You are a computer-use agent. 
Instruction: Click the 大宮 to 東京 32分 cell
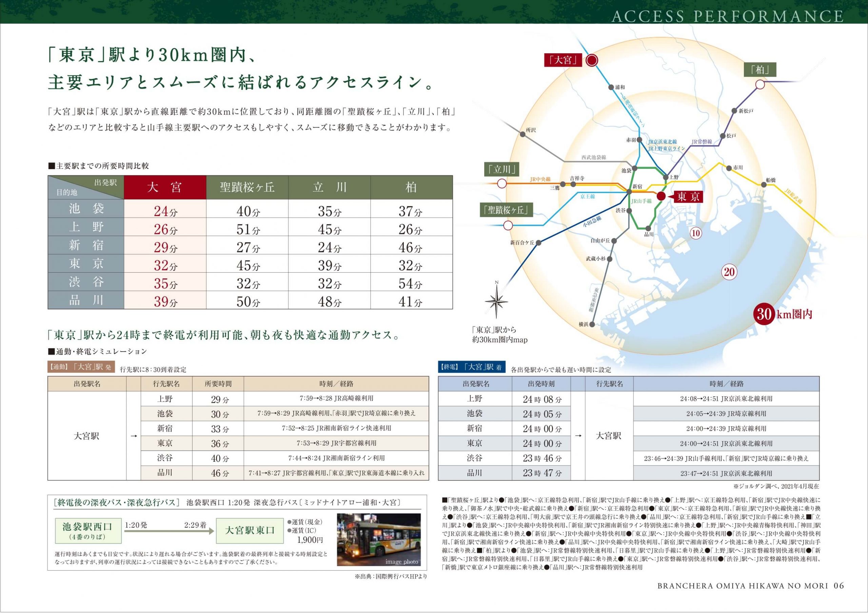[165, 263]
